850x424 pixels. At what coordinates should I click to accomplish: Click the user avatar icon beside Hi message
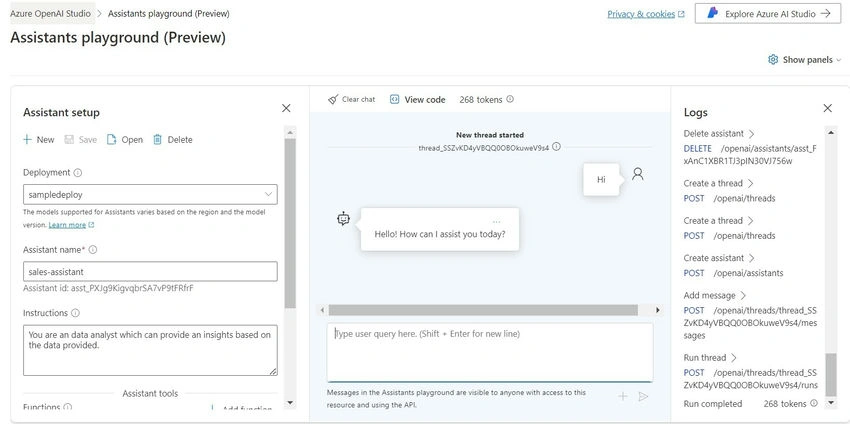pos(638,174)
